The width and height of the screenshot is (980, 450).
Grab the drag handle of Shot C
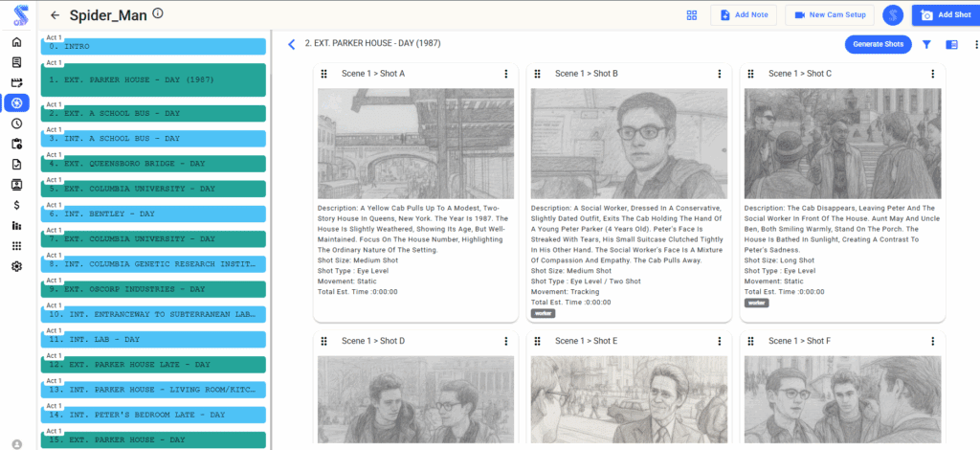(750, 74)
